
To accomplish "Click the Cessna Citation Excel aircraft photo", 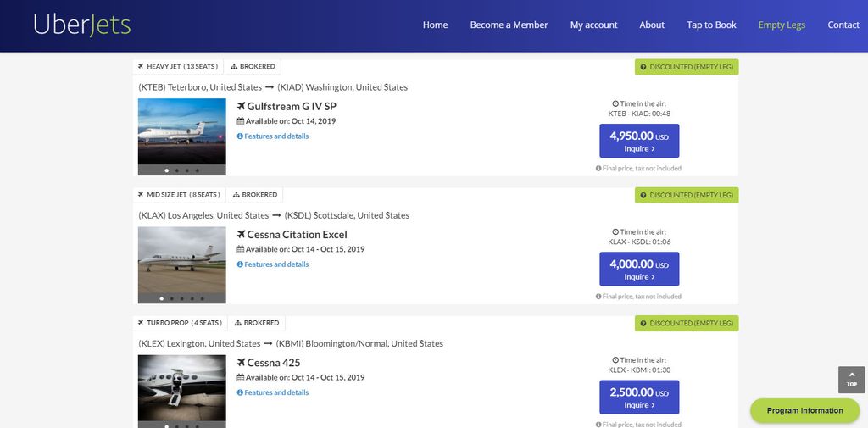I will pos(181,260).
